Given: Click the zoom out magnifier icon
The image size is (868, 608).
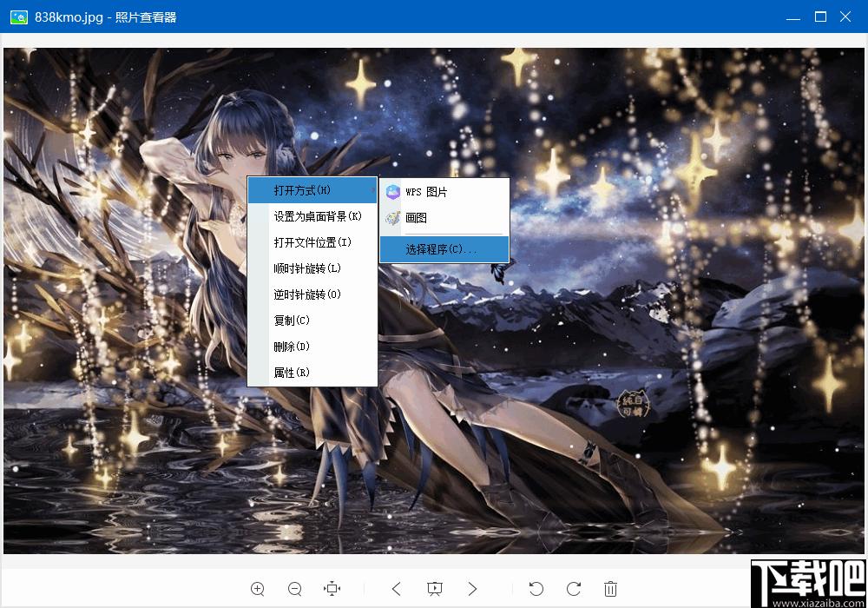Looking at the screenshot, I should [x=295, y=589].
